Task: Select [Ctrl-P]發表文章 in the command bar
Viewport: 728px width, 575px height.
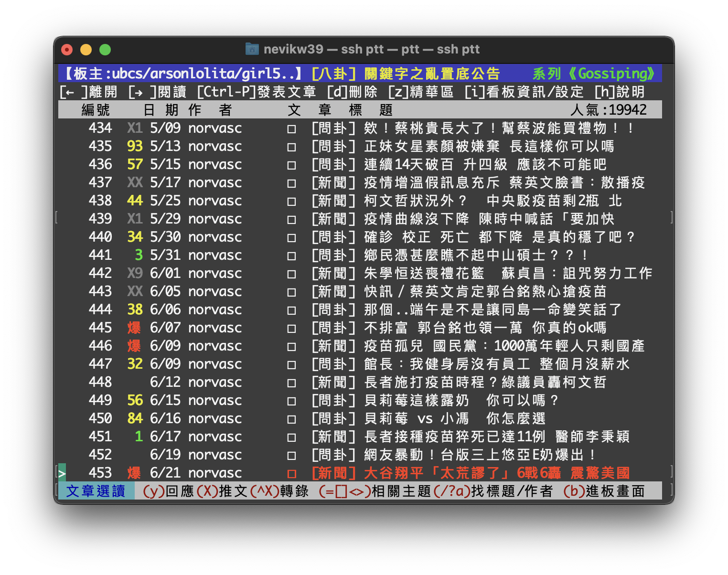Action: click(256, 92)
